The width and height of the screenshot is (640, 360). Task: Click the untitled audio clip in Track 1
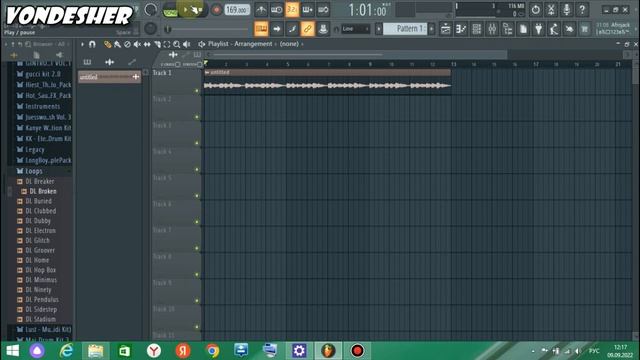tap(327, 82)
